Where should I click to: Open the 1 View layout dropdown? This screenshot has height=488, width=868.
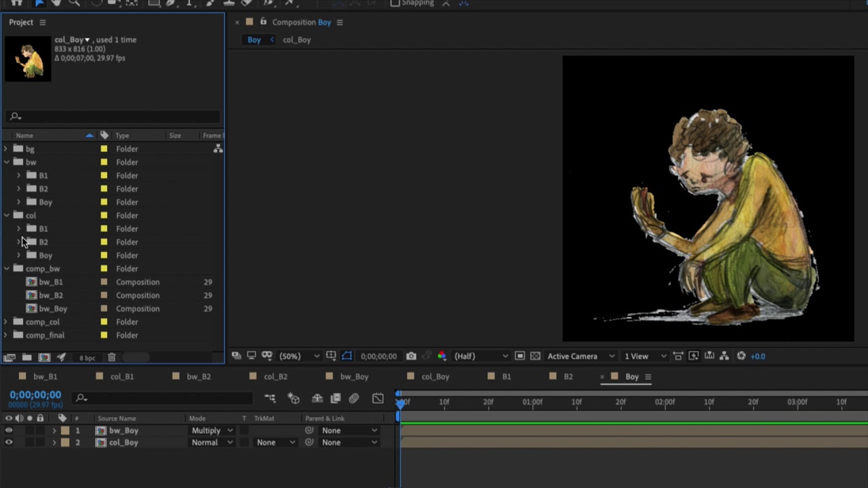click(646, 356)
